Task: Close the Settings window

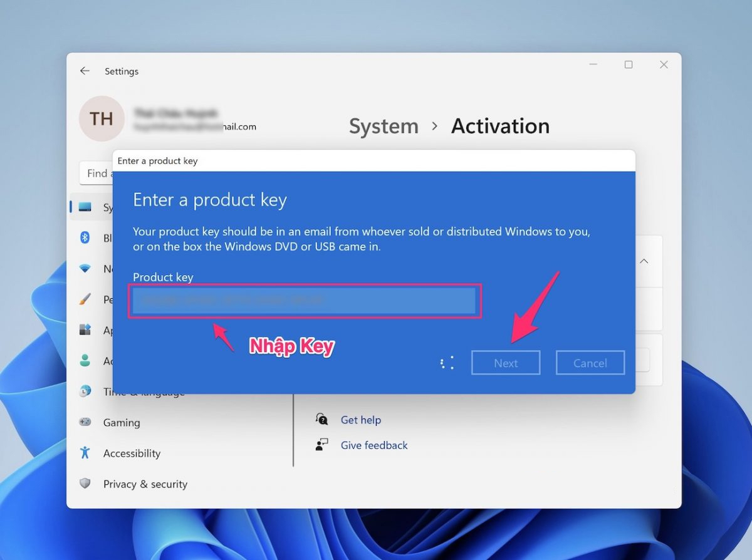Action: click(x=664, y=65)
